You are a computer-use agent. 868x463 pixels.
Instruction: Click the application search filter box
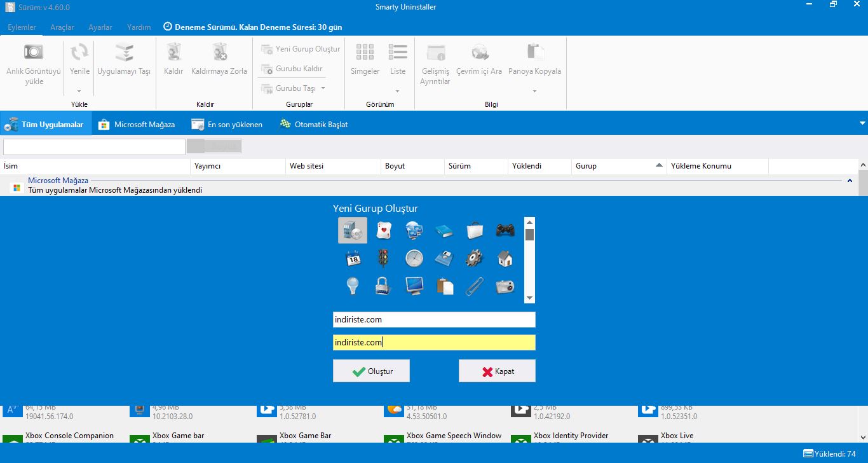point(94,146)
